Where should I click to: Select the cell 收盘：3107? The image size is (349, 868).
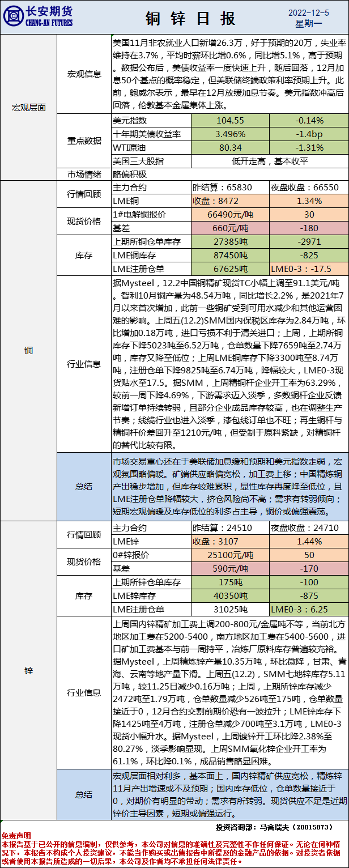[230, 541]
